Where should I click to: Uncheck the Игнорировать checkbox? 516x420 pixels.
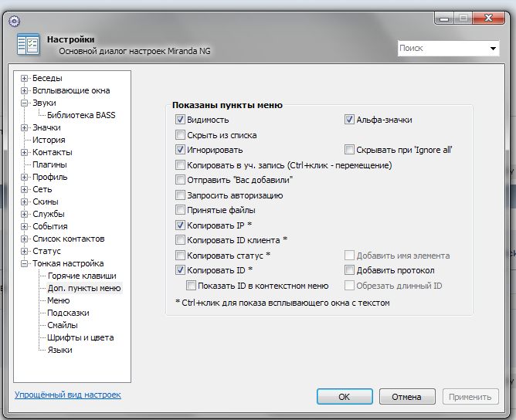[180, 150]
